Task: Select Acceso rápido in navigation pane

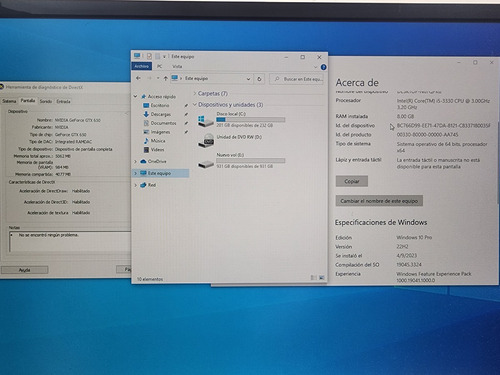Action: tap(162, 97)
